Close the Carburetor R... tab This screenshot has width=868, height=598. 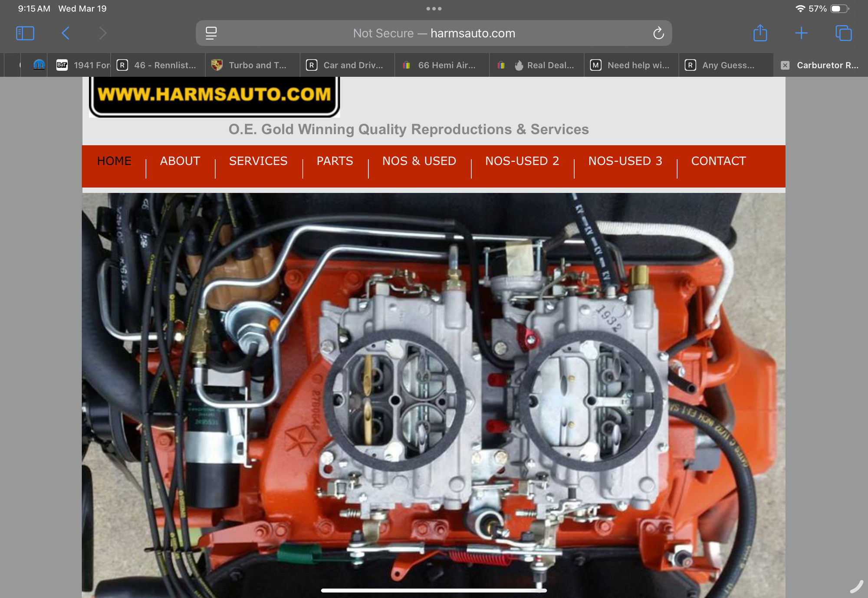(785, 65)
